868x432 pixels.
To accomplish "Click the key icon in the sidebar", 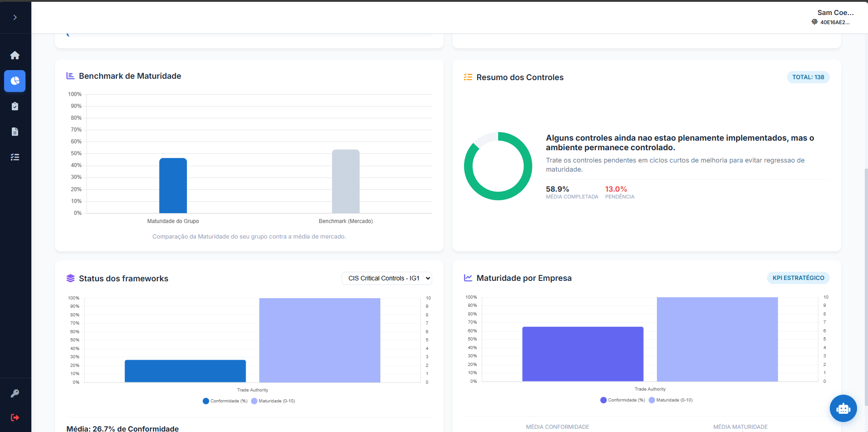I will 15,393.
